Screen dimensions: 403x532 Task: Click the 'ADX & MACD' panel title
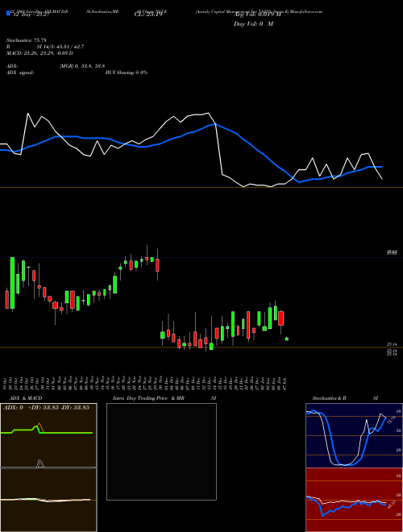(x=26, y=398)
